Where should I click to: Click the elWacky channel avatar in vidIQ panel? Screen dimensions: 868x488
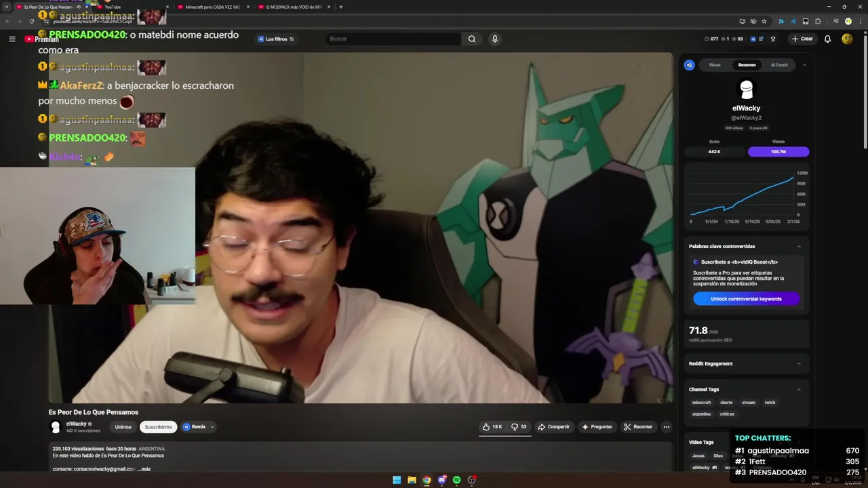click(x=746, y=89)
